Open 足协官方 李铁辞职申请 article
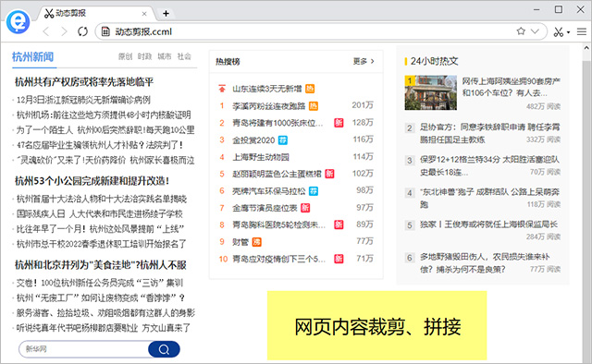592x364 pixels. tap(490, 133)
